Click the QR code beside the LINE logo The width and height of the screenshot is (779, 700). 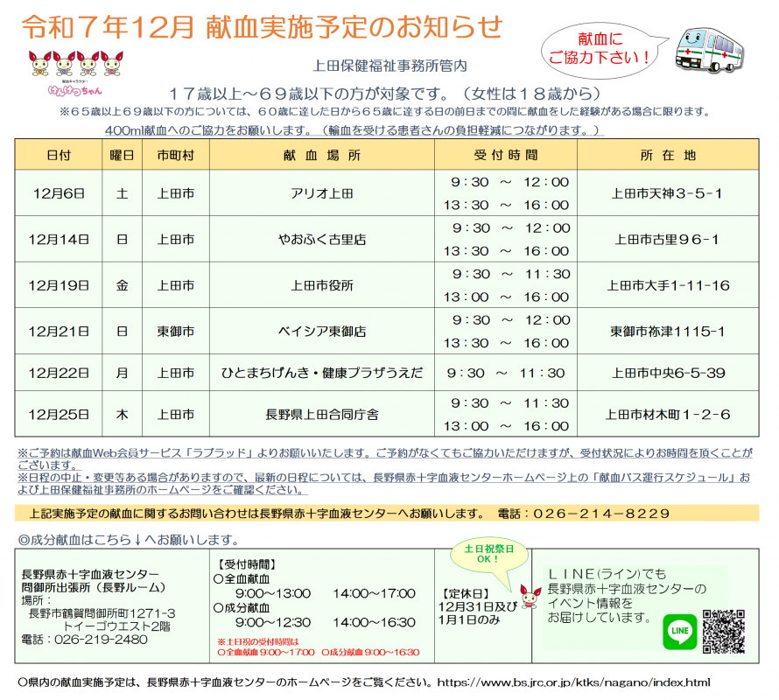point(723,631)
